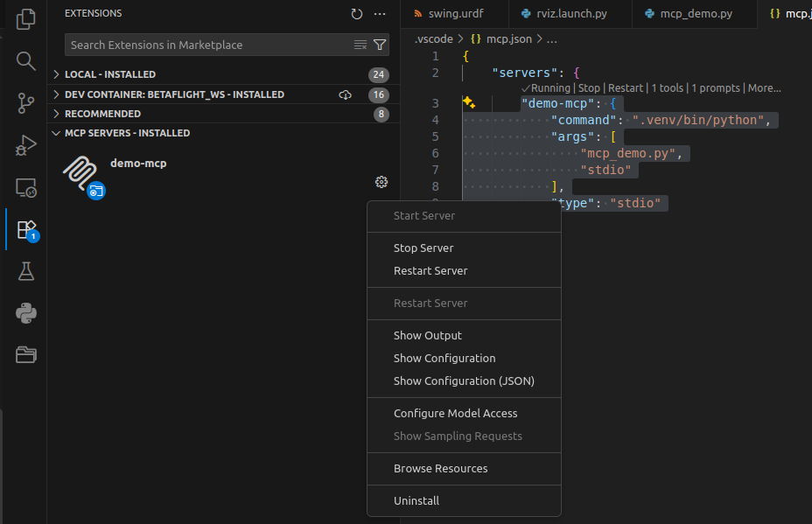
Task: Expand the Local - Installed section
Action: pyautogui.click(x=110, y=74)
